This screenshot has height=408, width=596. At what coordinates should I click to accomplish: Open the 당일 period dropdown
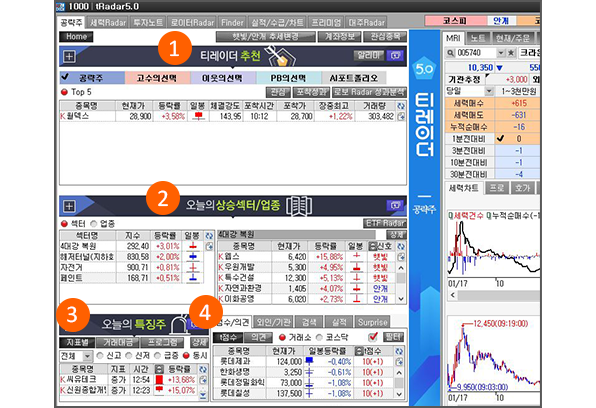click(489, 91)
